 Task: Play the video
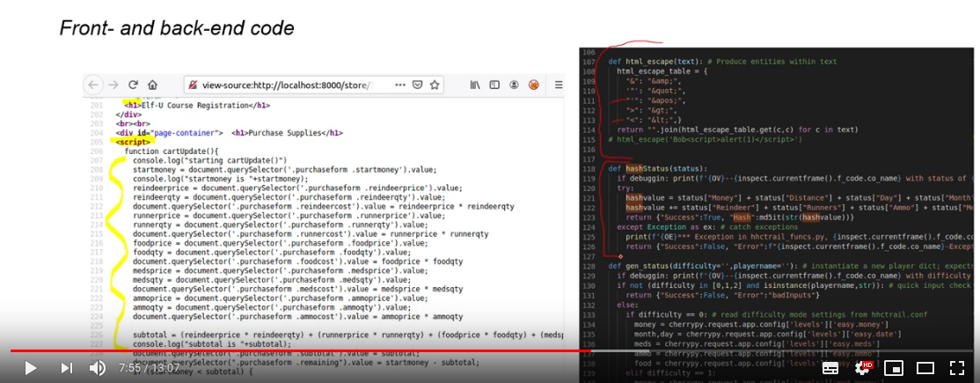tap(29, 367)
